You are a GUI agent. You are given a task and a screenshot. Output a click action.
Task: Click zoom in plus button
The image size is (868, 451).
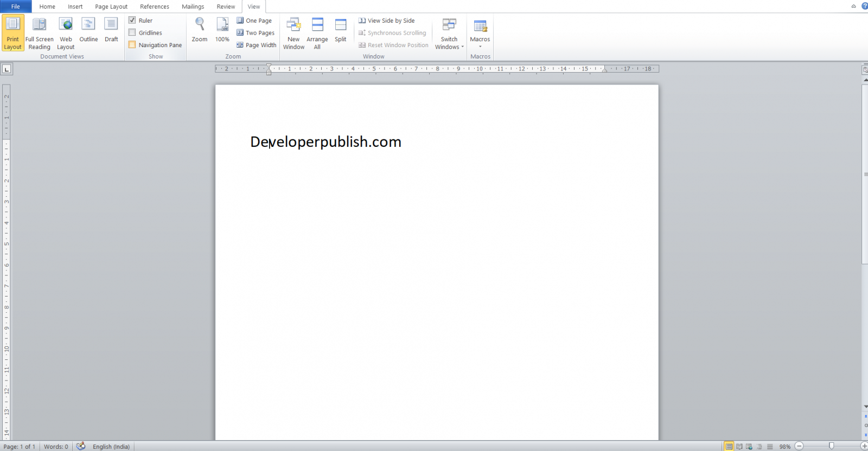click(x=864, y=446)
